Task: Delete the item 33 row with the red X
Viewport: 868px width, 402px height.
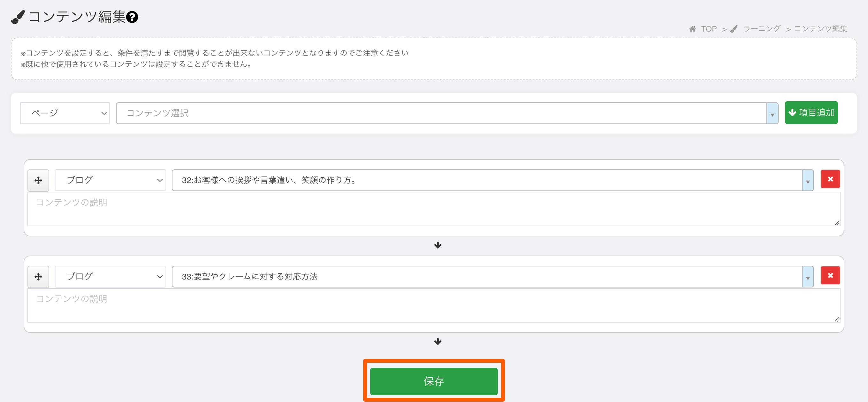Action: point(830,275)
